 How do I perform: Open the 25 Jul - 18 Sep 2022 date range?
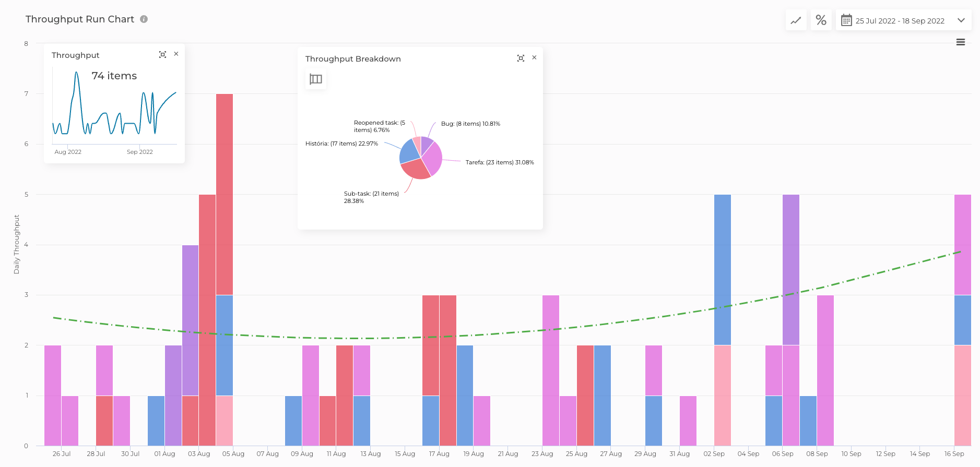(x=900, y=21)
